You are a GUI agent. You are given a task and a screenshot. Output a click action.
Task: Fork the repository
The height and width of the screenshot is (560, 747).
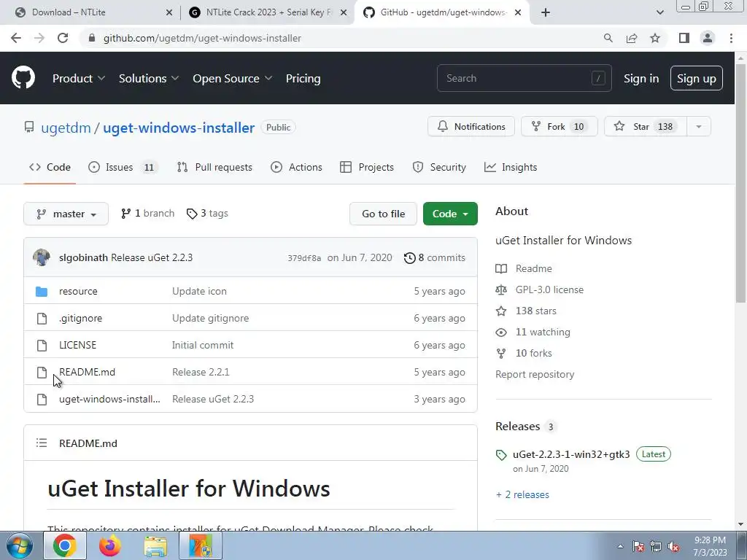pyautogui.click(x=560, y=126)
